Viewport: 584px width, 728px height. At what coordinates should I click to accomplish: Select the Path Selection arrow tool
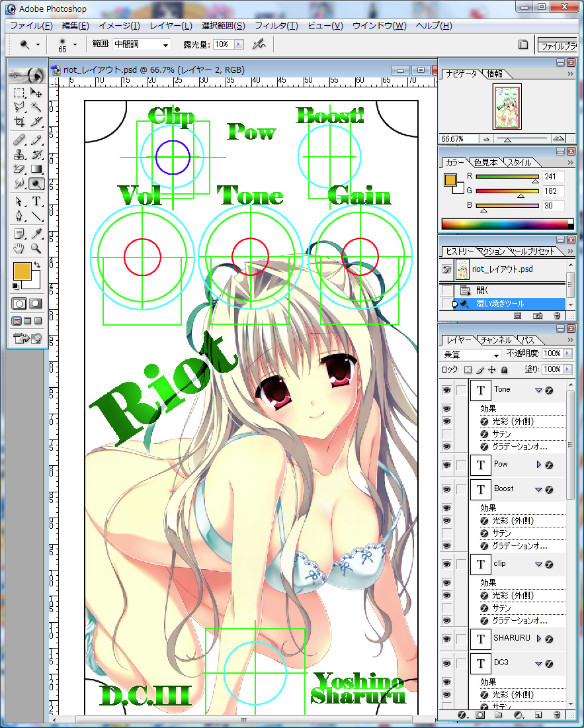(19, 201)
